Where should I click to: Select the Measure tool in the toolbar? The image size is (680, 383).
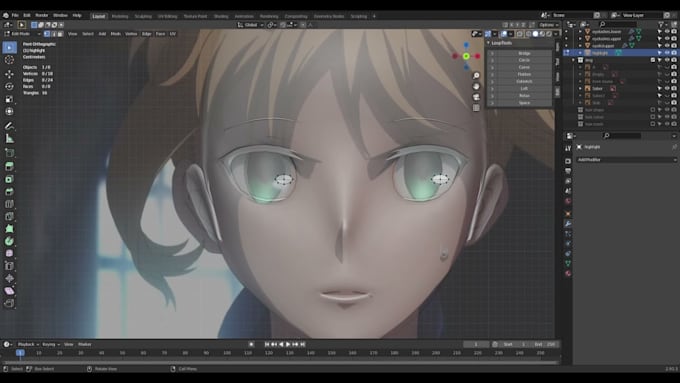10,138
